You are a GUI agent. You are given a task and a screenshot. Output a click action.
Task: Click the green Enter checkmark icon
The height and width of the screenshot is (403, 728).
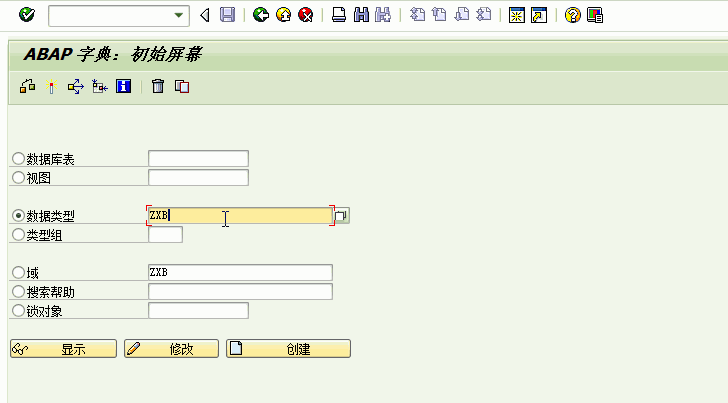27,15
